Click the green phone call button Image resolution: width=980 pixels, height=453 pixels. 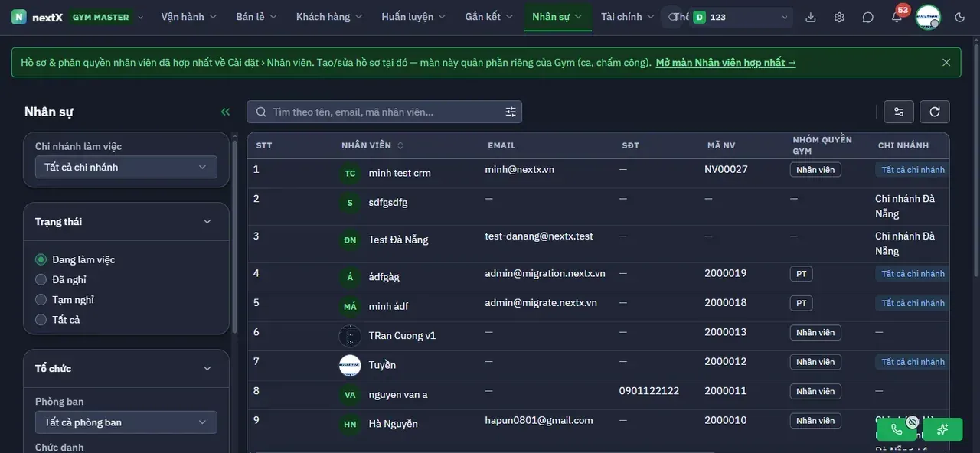(896, 429)
